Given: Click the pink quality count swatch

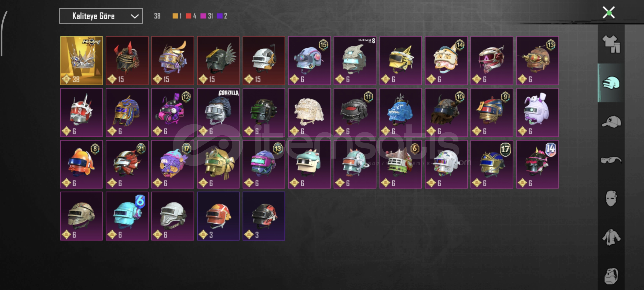Looking at the screenshot, I should (x=203, y=16).
